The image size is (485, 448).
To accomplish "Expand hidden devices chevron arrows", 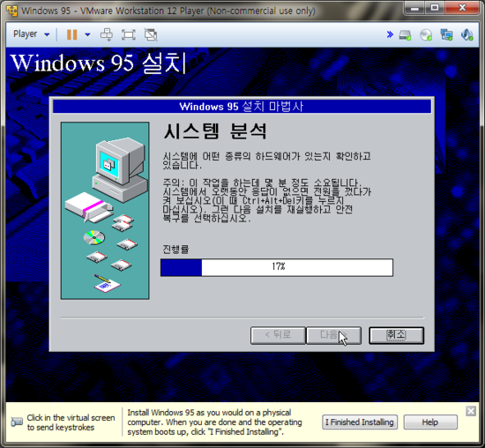I will point(390,34).
